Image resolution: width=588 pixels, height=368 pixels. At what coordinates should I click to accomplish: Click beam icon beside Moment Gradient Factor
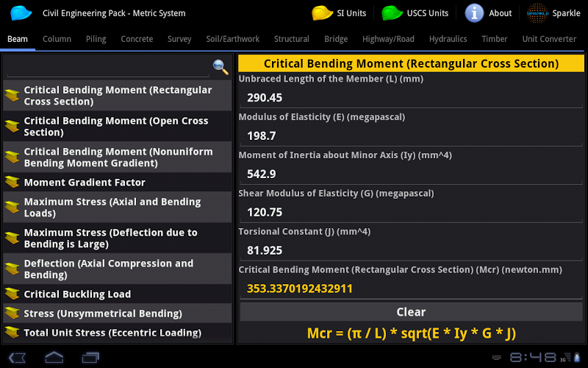[x=12, y=182]
